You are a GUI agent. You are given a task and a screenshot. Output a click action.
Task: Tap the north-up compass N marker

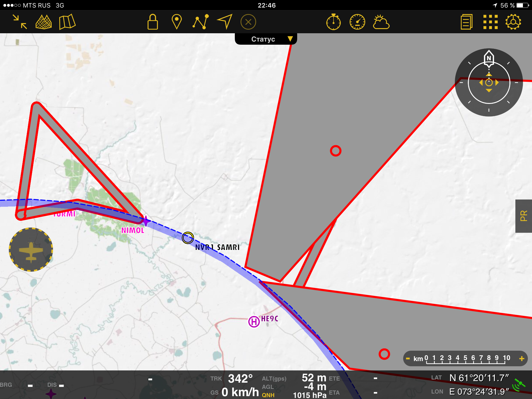coord(489,58)
